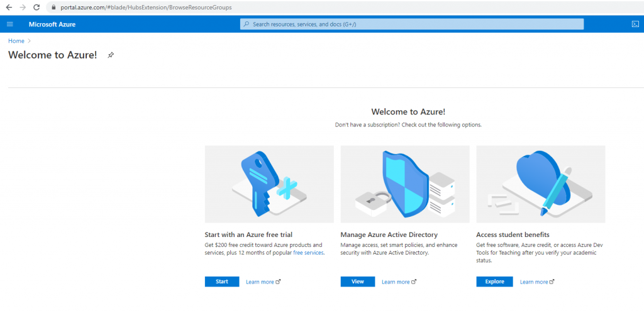View Azure Active Directory

click(x=358, y=282)
